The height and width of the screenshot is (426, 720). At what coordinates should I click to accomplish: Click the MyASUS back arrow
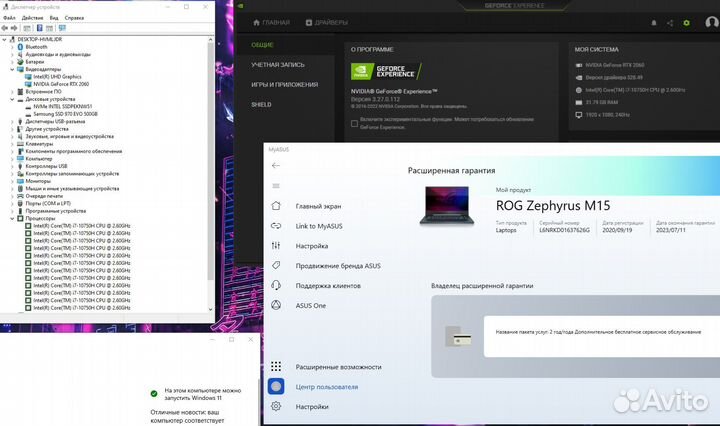click(x=276, y=165)
